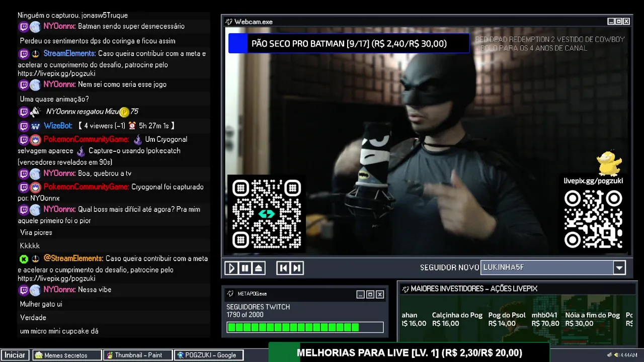Click the alarm clock emoji before 5h 27m 1s
Viewport: 644px width, 362px height.
[x=132, y=126]
